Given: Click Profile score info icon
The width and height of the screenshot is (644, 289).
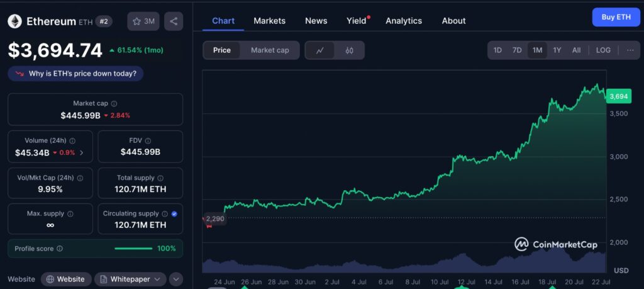Looking at the screenshot, I should (x=60, y=249).
